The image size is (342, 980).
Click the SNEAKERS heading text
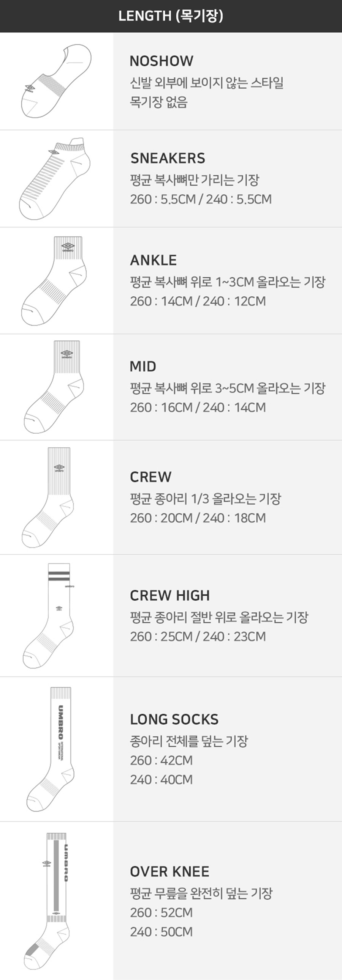tap(168, 158)
